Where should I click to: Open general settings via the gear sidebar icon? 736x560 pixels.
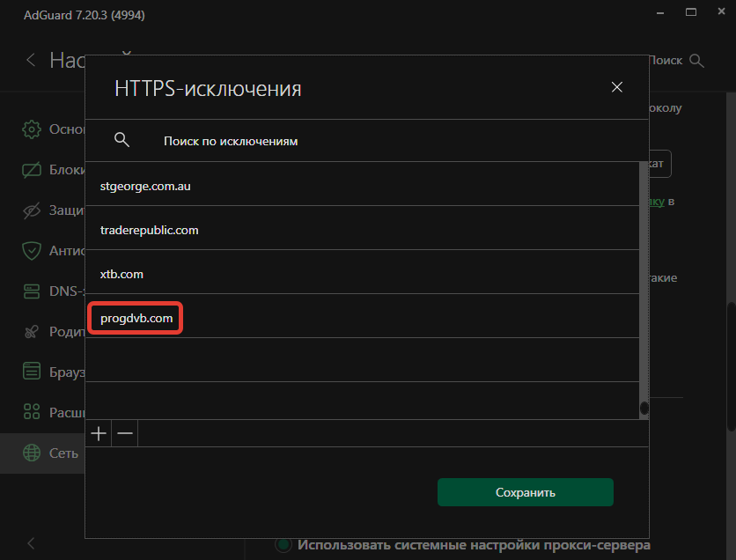(32, 129)
